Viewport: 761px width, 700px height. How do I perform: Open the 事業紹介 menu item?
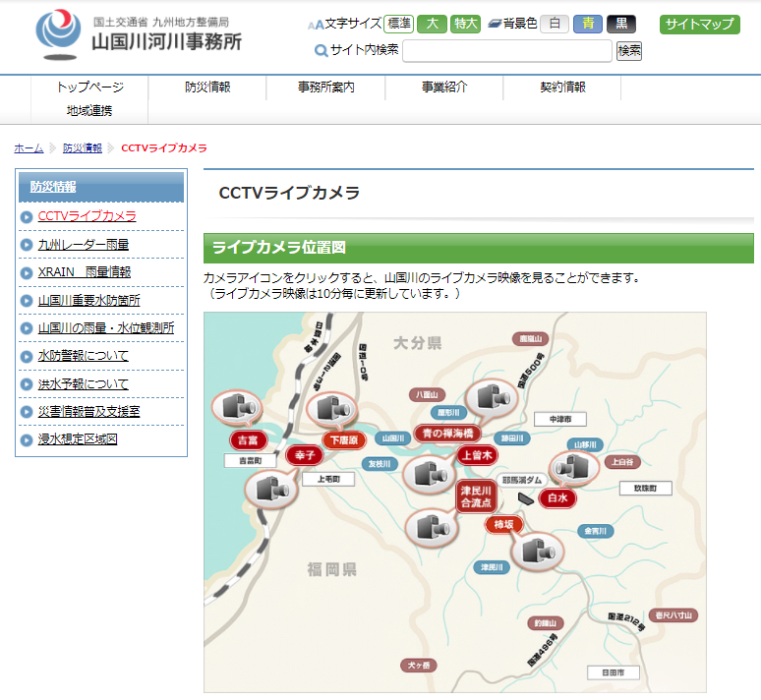click(444, 87)
